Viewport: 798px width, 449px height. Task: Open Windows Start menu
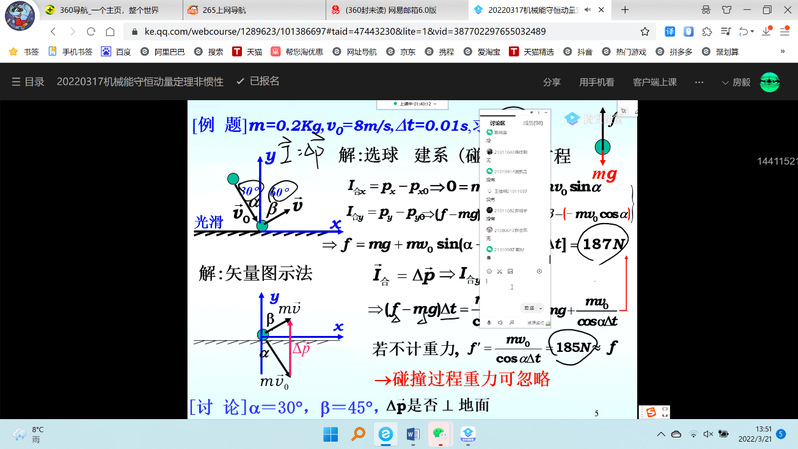coord(331,435)
